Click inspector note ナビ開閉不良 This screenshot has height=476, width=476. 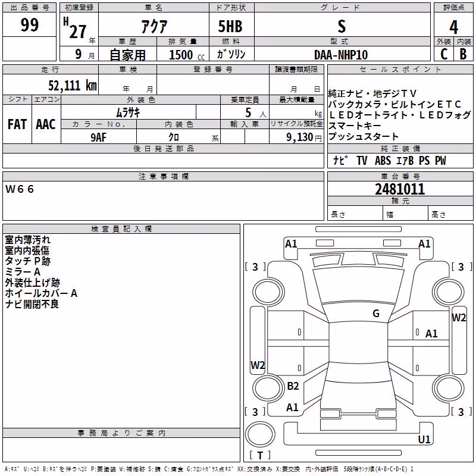32,304
